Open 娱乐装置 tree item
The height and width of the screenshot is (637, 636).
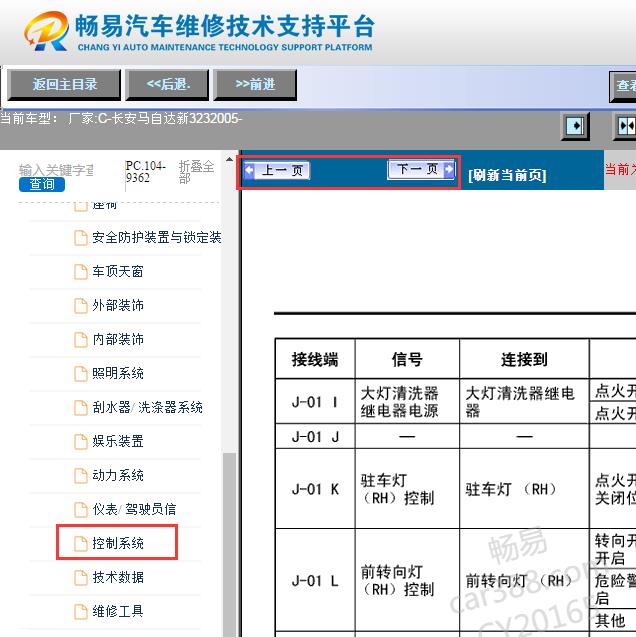pyautogui.click(x=118, y=441)
